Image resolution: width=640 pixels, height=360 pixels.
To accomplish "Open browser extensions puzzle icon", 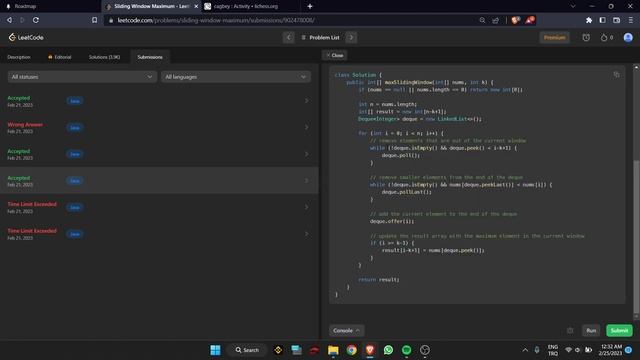I will [589, 20].
